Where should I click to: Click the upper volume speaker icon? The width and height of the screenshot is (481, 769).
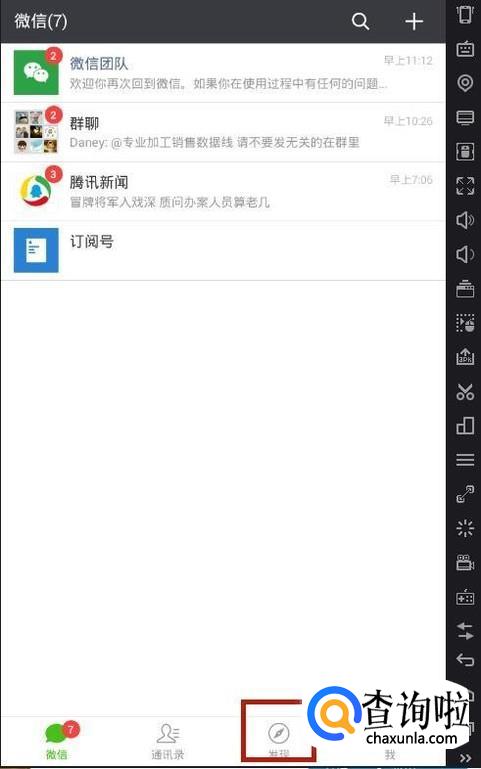[465, 220]
